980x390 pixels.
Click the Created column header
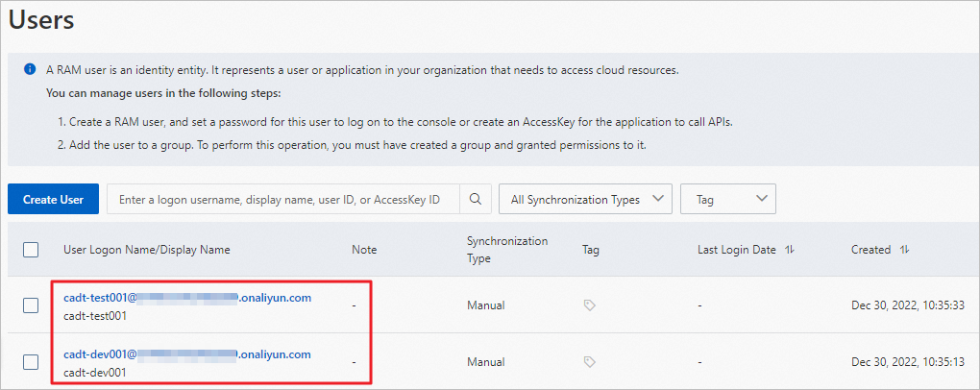tap(870, 250)
